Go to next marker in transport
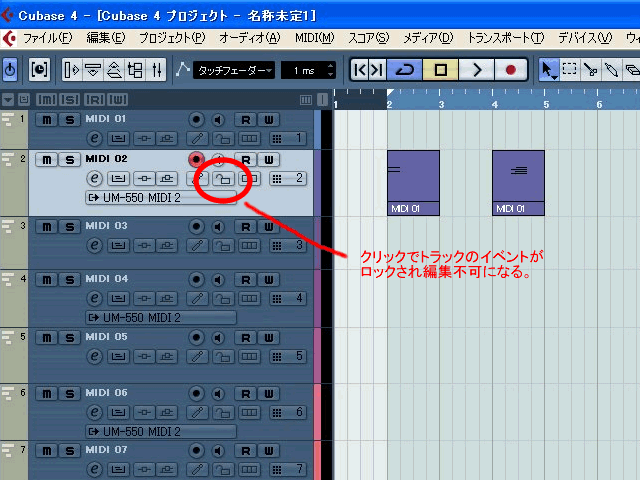 pyautogui.click(x=378, y=70)
